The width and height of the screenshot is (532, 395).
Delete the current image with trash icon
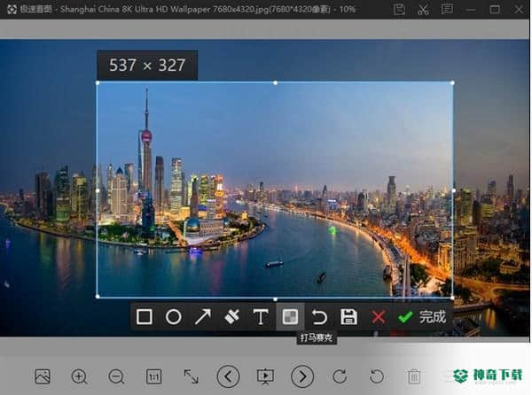(413, 376)
